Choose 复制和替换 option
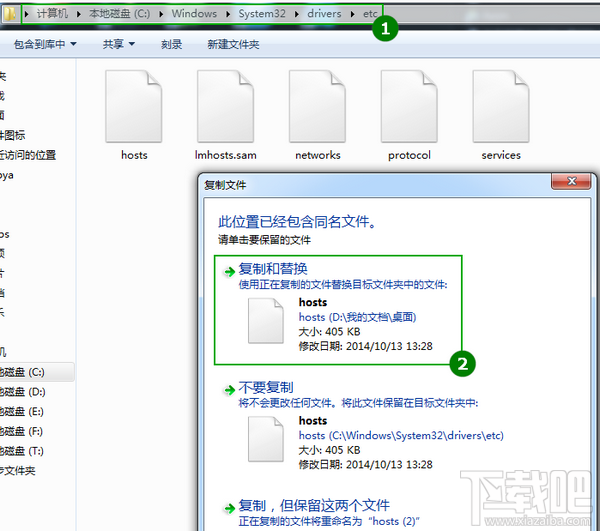This screenshot has width=600, height=531. (338, 310)
